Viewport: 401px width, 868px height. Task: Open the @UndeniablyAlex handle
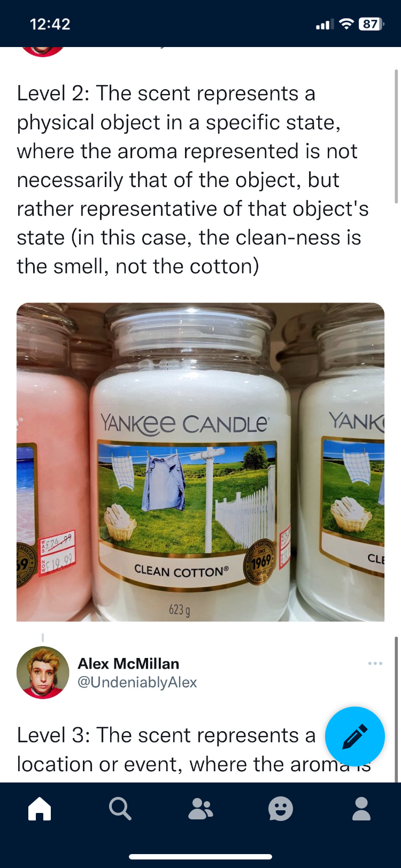pyautogui.click(x=137, y=683)
